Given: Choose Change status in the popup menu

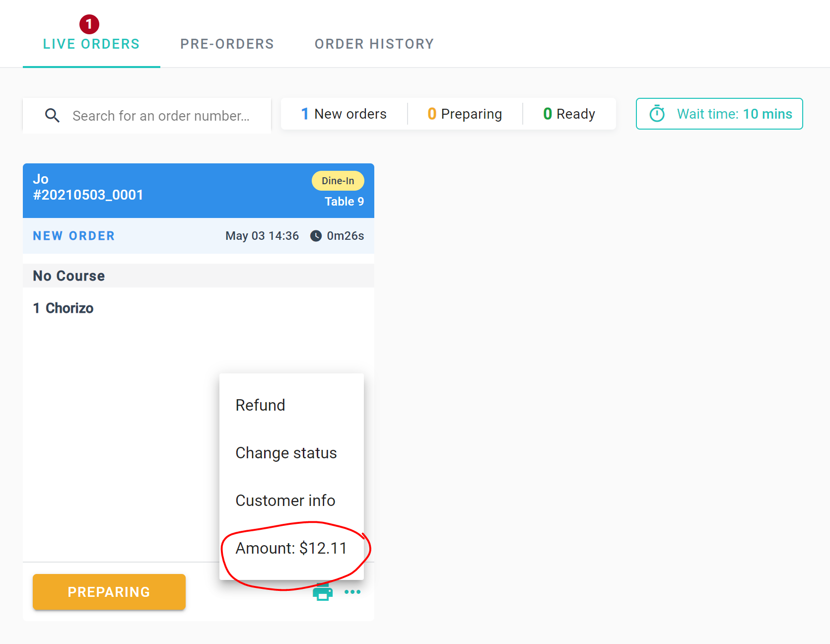Looking at the screenshot, I should [286, 453].
